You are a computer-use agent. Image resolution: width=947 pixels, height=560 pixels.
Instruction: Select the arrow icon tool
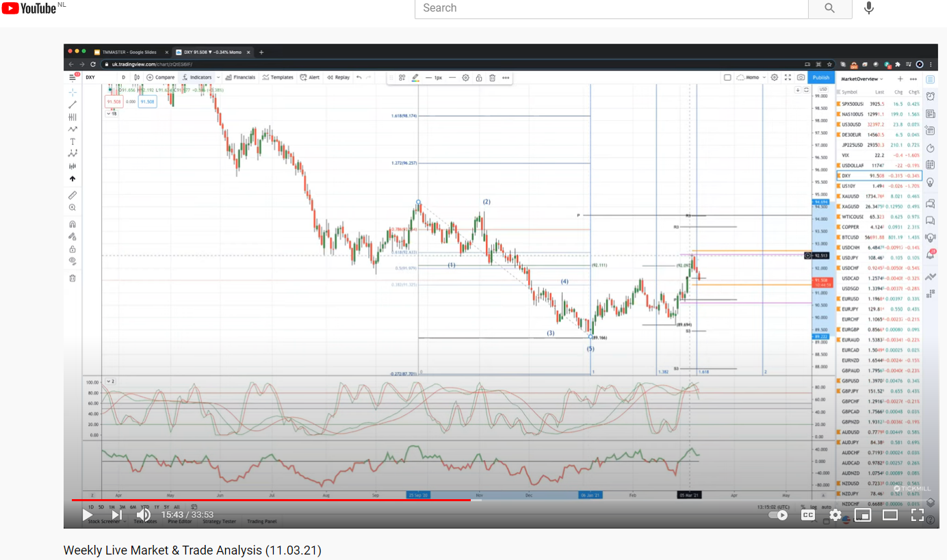(73, 178)
